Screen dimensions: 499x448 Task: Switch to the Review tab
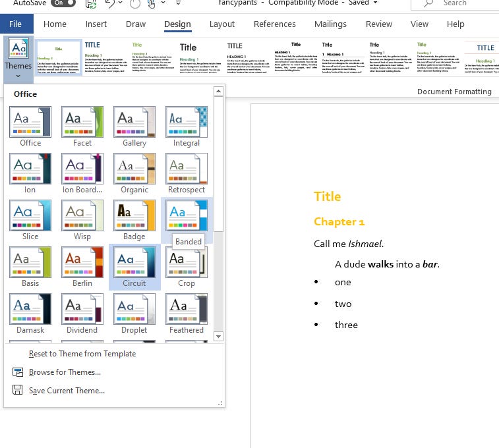(379, 24)
